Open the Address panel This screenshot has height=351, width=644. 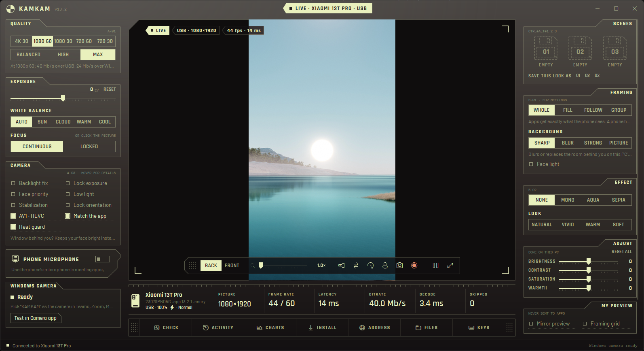[374, 328]
